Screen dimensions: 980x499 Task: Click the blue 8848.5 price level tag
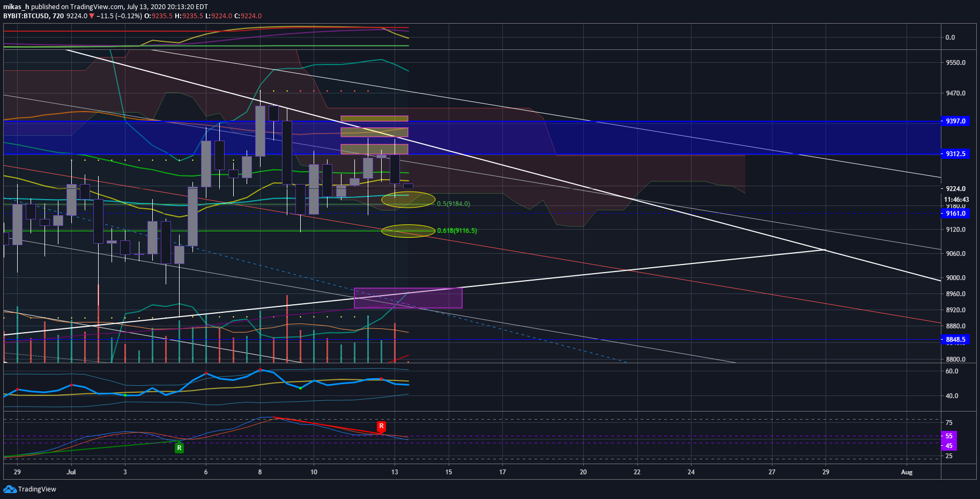[x=955, y=340]
